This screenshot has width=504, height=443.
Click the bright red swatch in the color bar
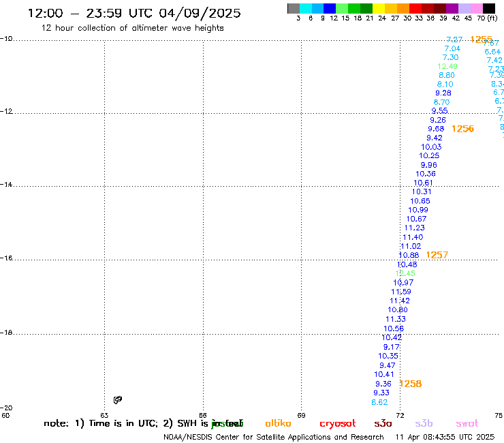(x=415, y=8)
